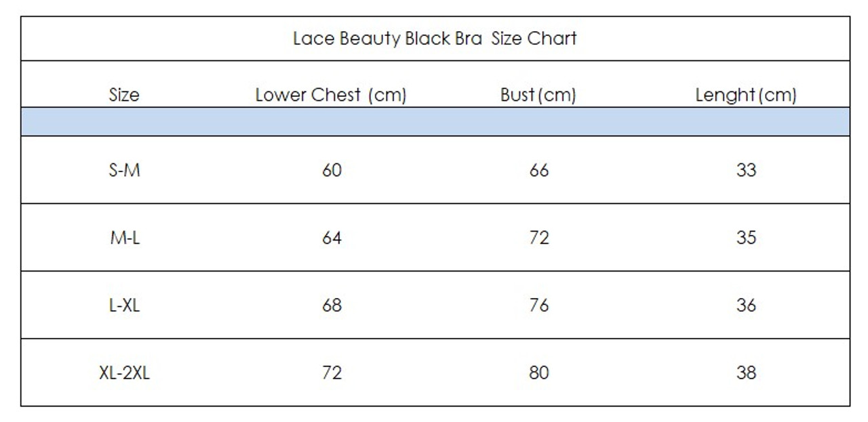Click the Lenght (cm) column header
The height and width of the screenshot is (422, 868).
(746, 95)
